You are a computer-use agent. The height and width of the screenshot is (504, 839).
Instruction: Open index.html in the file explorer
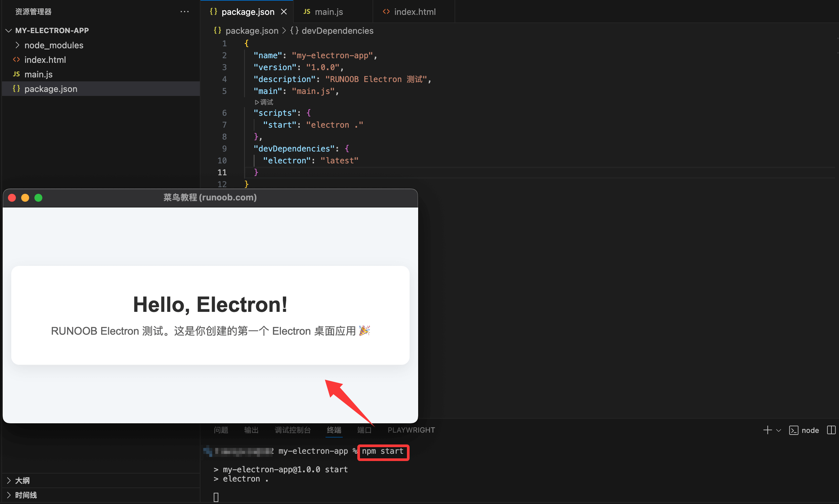coord(45,60)
